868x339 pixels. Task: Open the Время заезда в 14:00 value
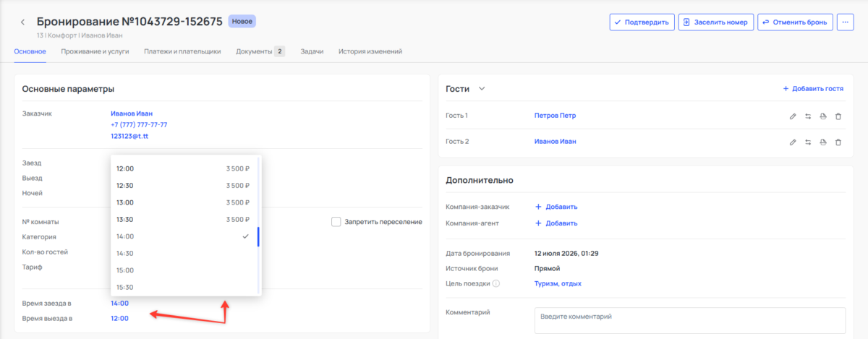tap(120, 304)
